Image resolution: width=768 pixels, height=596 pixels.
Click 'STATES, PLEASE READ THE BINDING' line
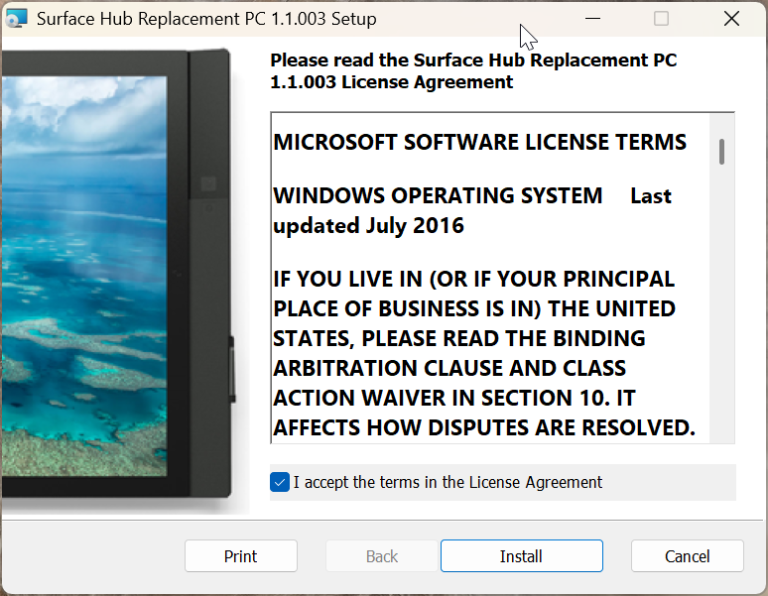459,338
